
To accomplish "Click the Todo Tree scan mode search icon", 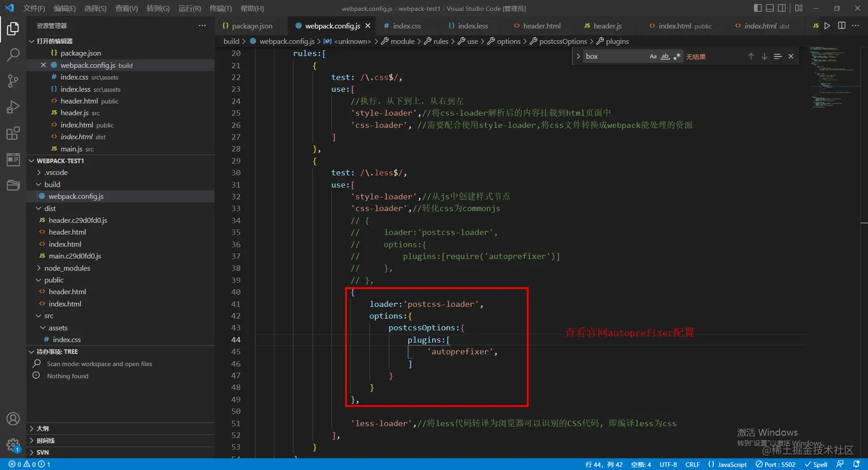I will pos(37,364).
